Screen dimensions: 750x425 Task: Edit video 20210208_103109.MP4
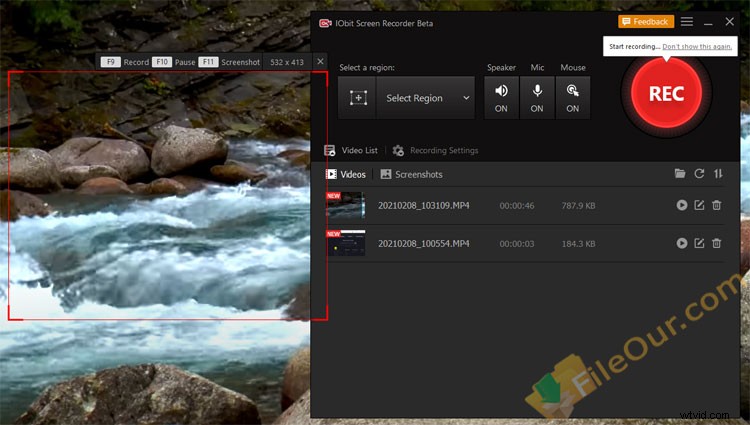coord(699,205)
